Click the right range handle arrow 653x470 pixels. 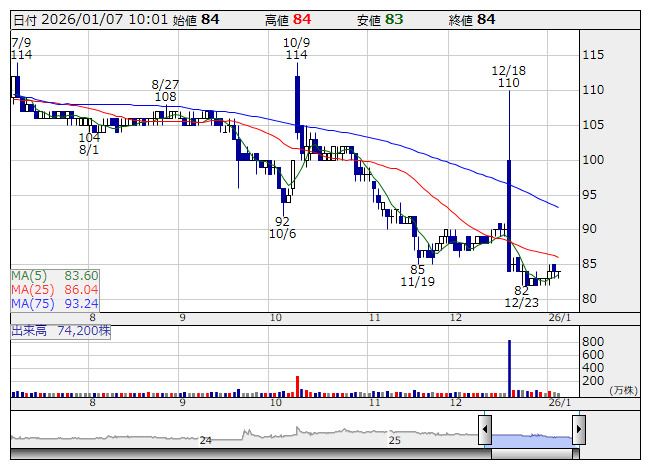(579, 429)
